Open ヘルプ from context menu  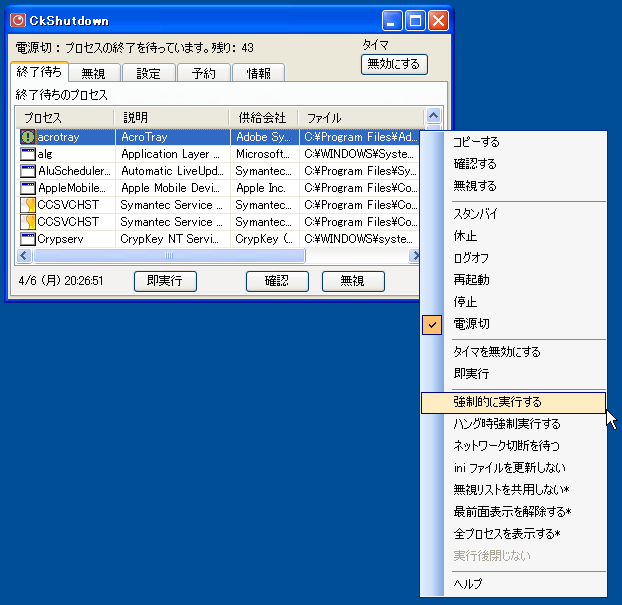(513, 584)
